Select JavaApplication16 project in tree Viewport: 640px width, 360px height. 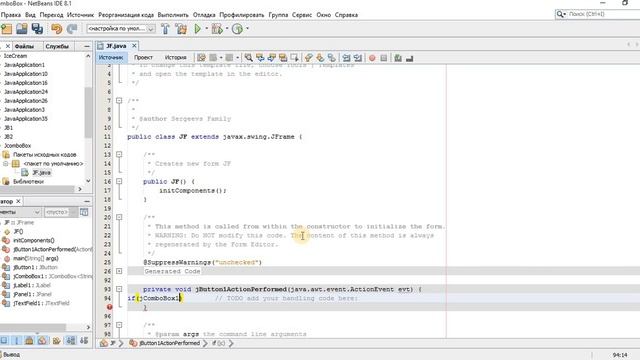pyautogui.click(x=26, y=83)
